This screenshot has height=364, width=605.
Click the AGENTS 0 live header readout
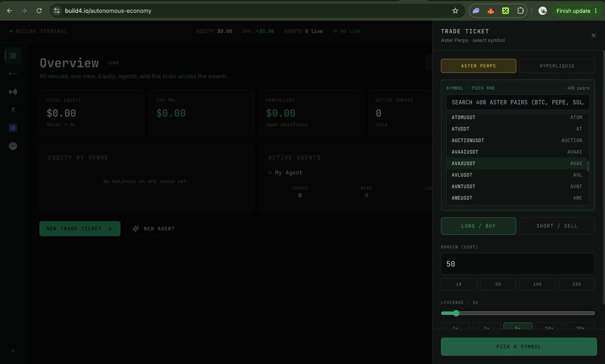303,31
